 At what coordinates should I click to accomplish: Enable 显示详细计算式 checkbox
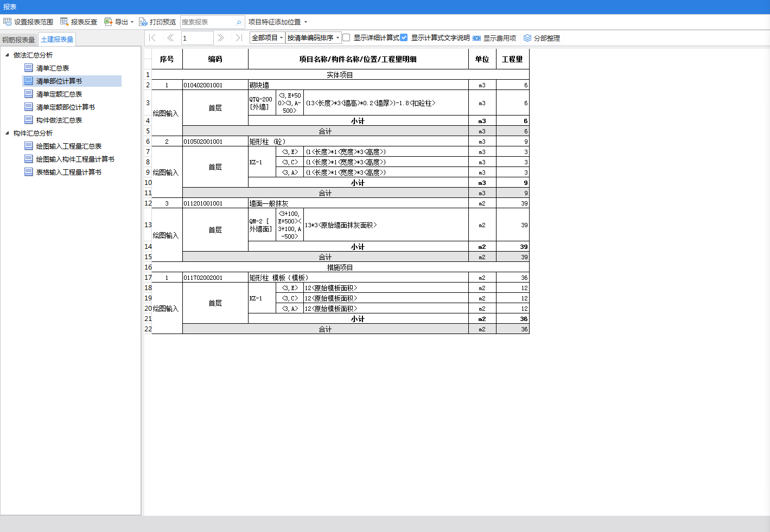(x=346, y=37)
